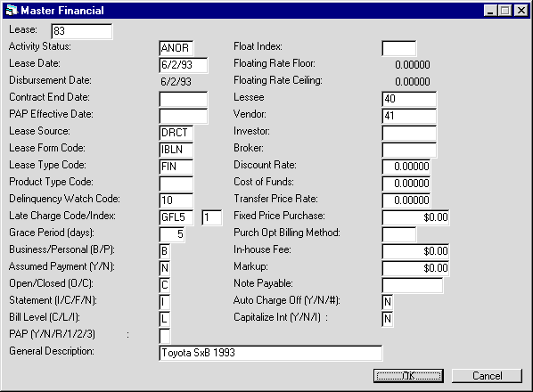The image size is (533, 392).
Task: Click the empty Investor field
Action: coord(409,133)
